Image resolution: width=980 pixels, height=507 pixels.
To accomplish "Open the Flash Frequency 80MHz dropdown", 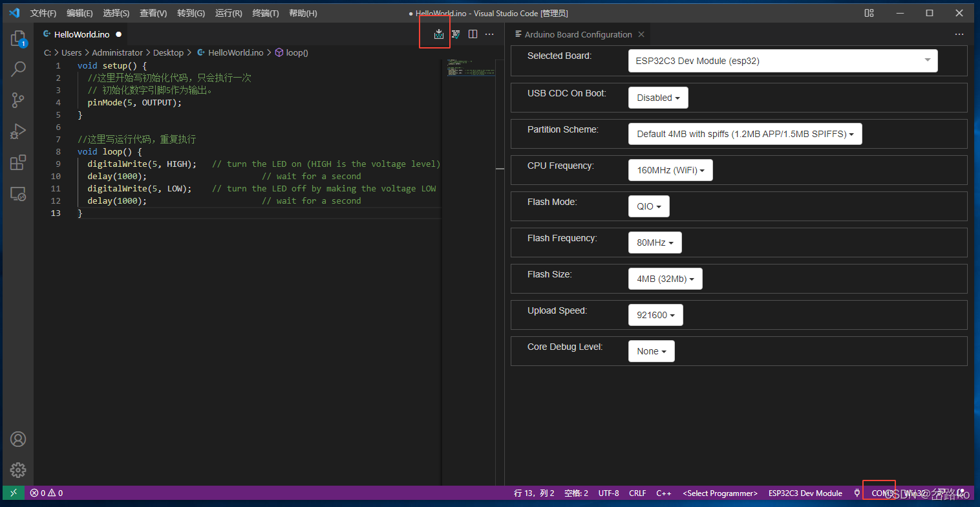I will 655,243.
